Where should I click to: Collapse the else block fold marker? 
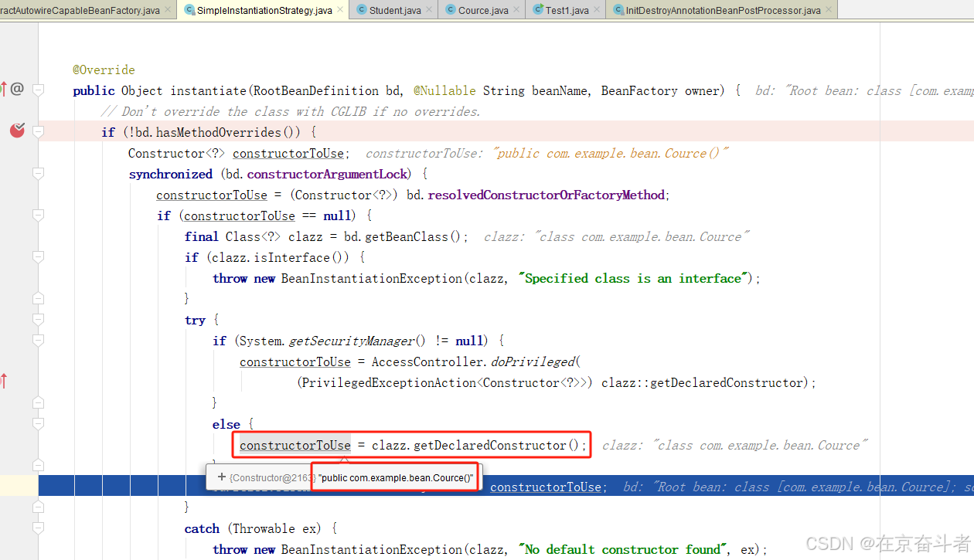coord(39,424)
